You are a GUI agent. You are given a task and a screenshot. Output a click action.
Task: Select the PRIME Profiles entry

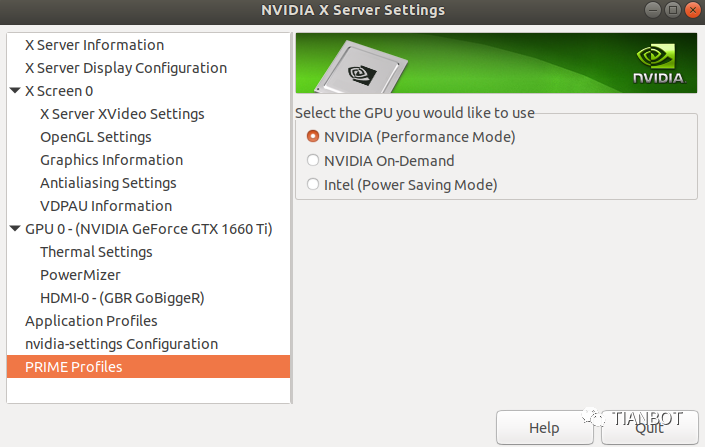click(x=148, y=367)
